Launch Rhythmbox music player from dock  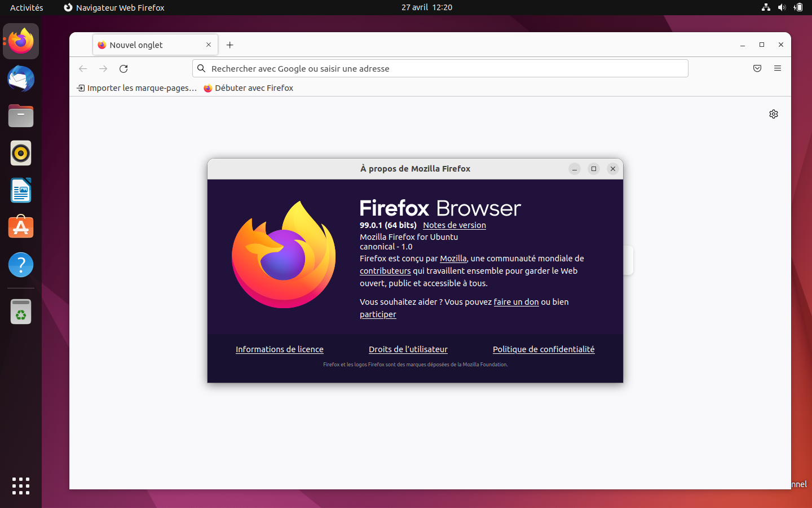pyautogui.click(x=21, y=153)
